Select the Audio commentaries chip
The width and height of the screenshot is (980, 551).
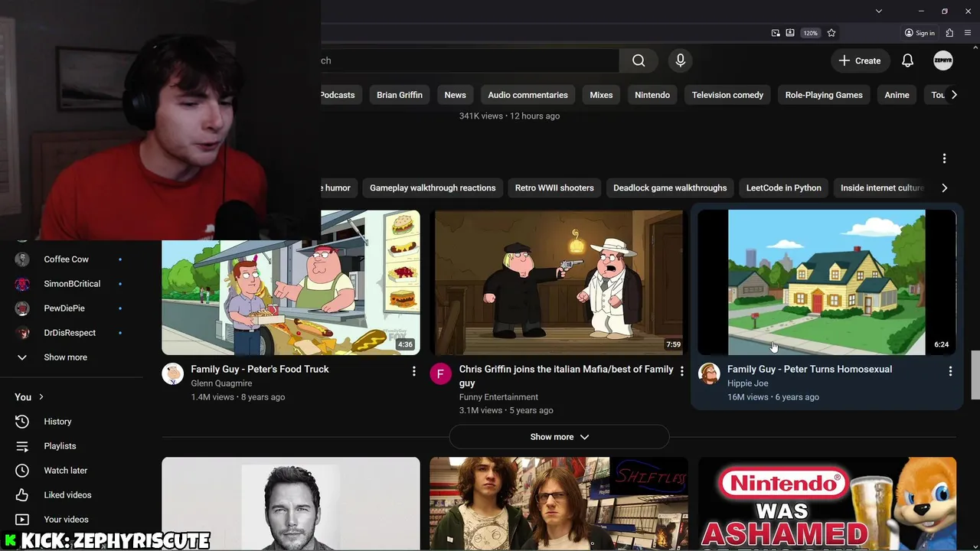(x=528, y=95)
